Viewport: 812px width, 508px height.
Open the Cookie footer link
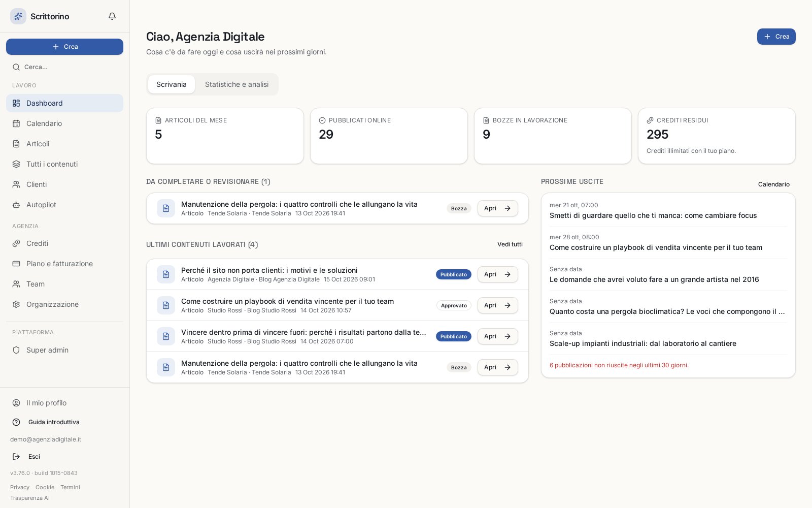pyautogui.click(x=45, y=487)
